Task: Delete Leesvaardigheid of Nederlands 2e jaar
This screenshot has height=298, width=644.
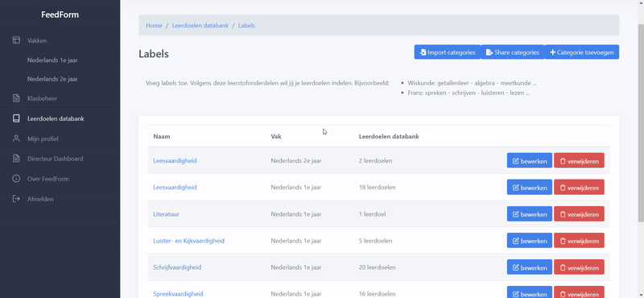Action: coord(579,161)
